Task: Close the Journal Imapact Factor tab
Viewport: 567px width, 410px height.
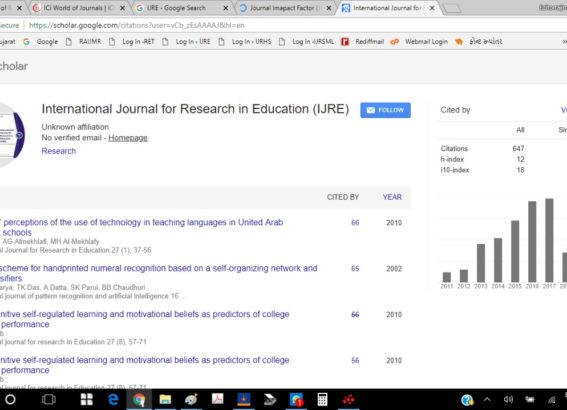Action: [329, 8]
